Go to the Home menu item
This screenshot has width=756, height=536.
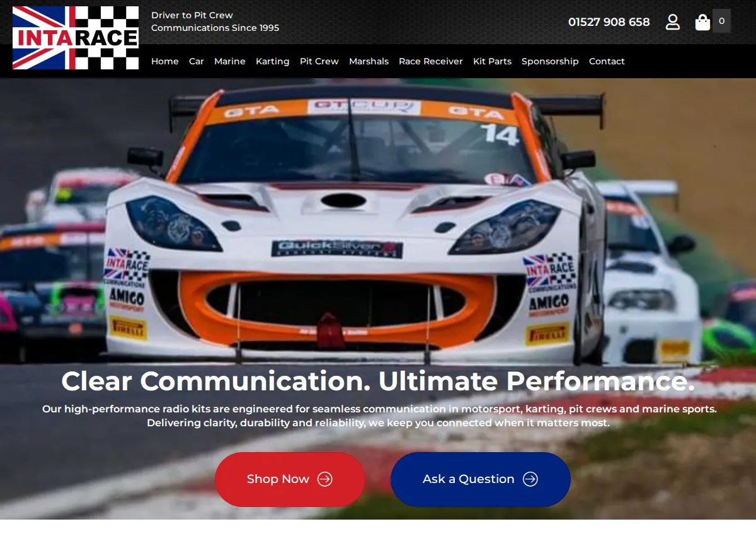[165, 61]
